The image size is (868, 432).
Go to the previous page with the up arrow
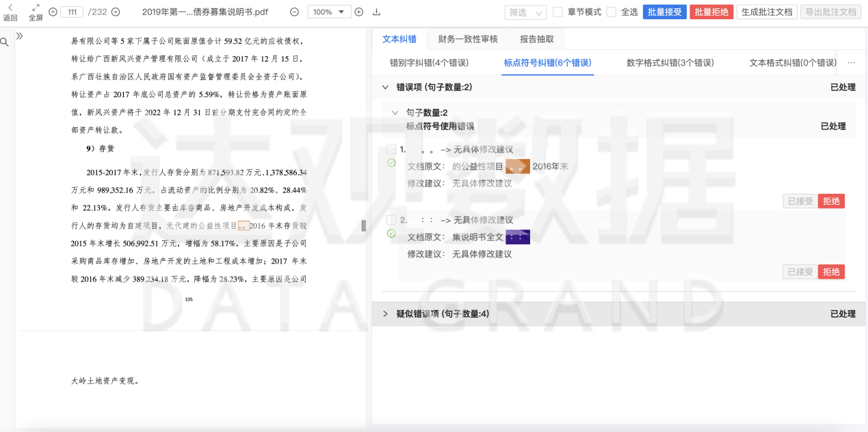coord(53,12)
